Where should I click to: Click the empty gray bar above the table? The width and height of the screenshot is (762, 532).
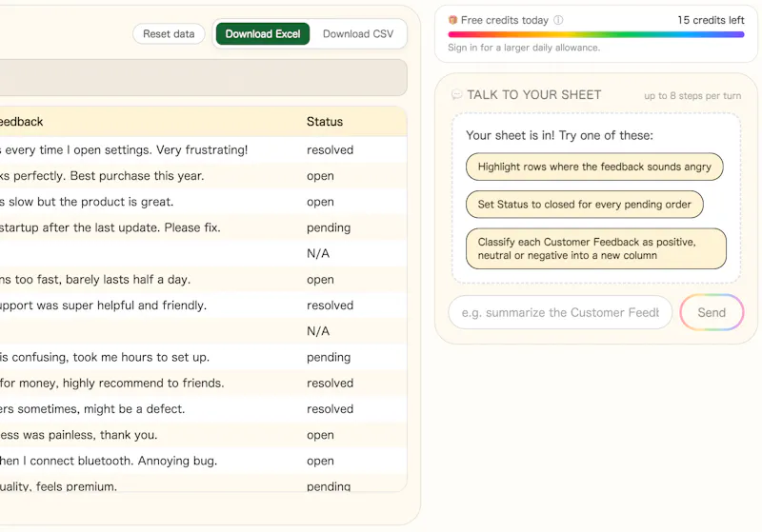[203, 78]
